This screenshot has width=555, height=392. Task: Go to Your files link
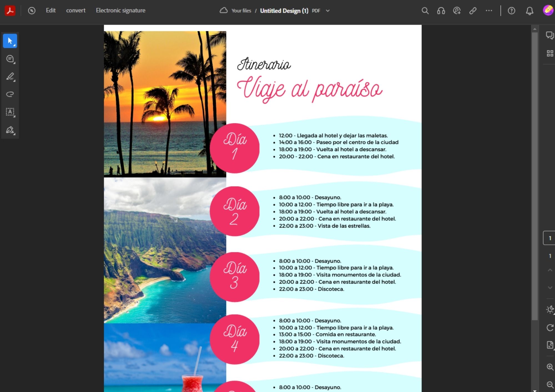click(x=241, y=11)
